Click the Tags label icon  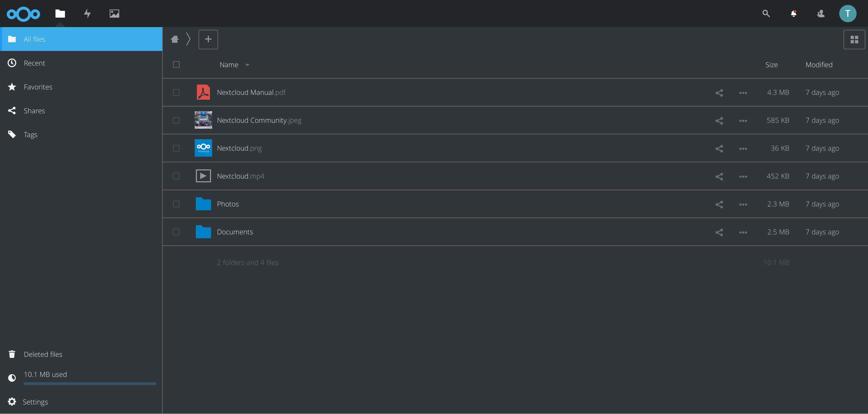coord(12,135)
